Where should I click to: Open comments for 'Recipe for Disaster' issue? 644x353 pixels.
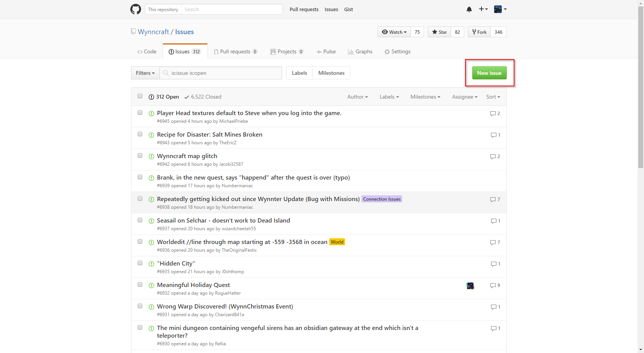tap(495, 135)
